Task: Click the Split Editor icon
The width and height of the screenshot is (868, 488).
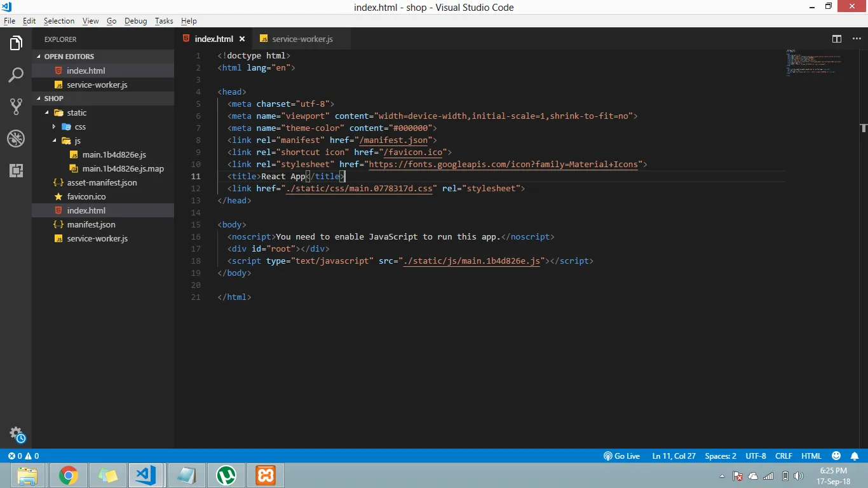Action: point(837,39)
